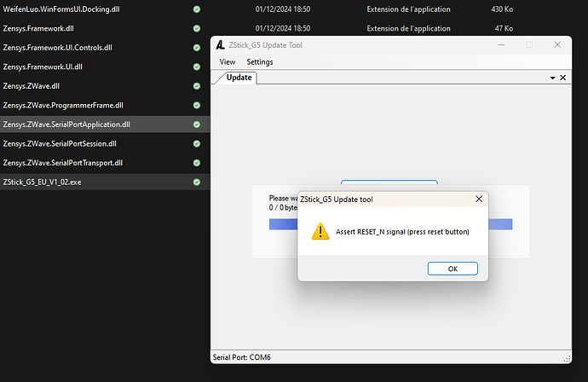Click sync status icon for Zensys.ZWave.SerialPortApplication.dll
This screenshot has height=382, width=588.
point(197,124)
